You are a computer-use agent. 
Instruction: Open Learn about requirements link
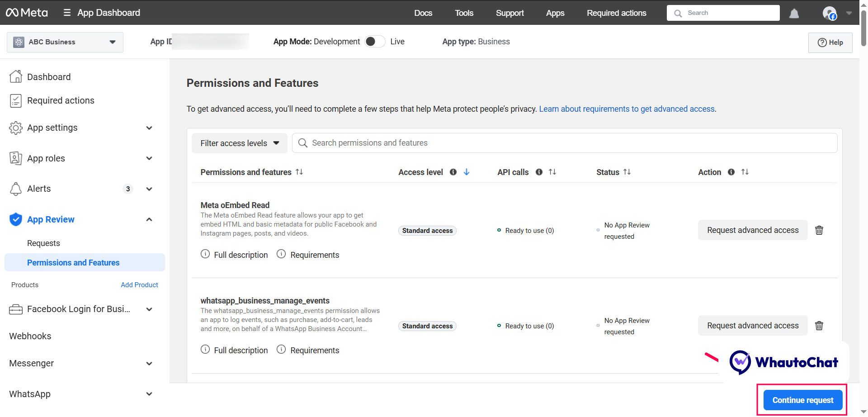pyautogui.click(x=627, y=109)
